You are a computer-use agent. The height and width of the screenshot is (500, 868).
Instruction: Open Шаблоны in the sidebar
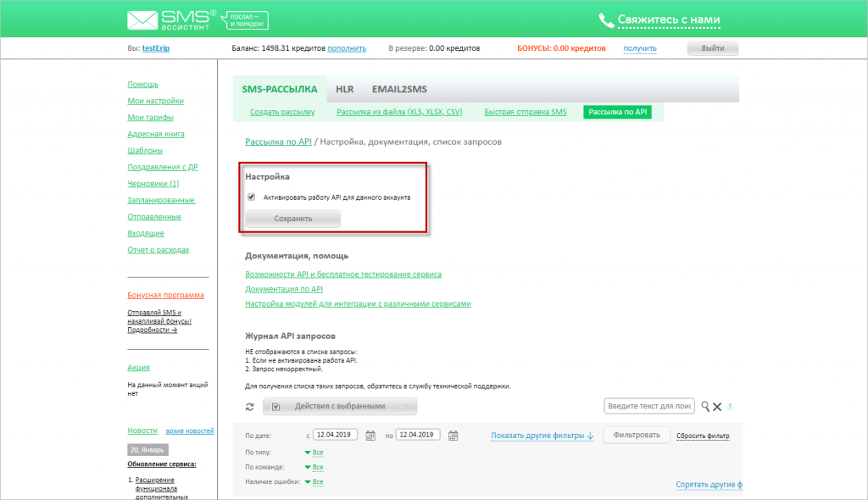point(145,151)
